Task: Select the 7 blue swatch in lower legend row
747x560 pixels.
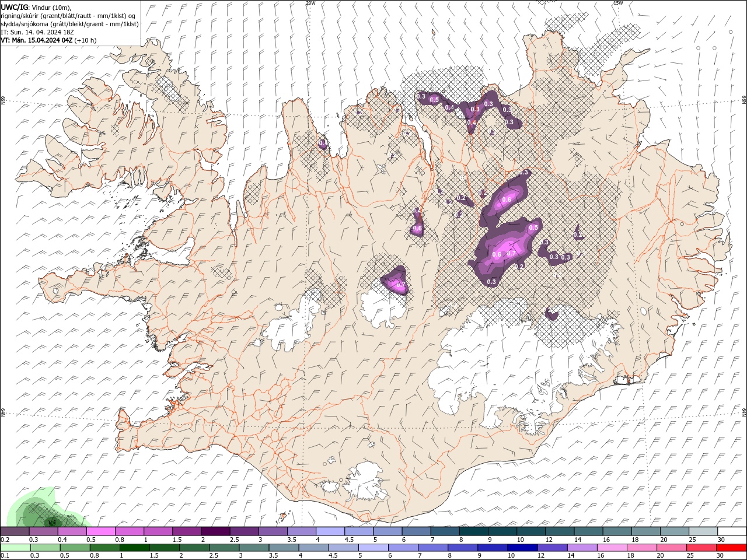Action: pyautogui.click(x=432, y=548)
